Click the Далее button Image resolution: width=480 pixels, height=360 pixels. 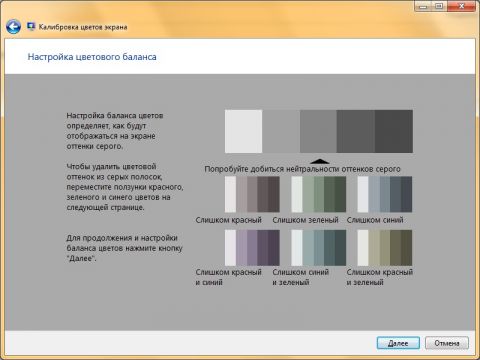pos(398,343)
